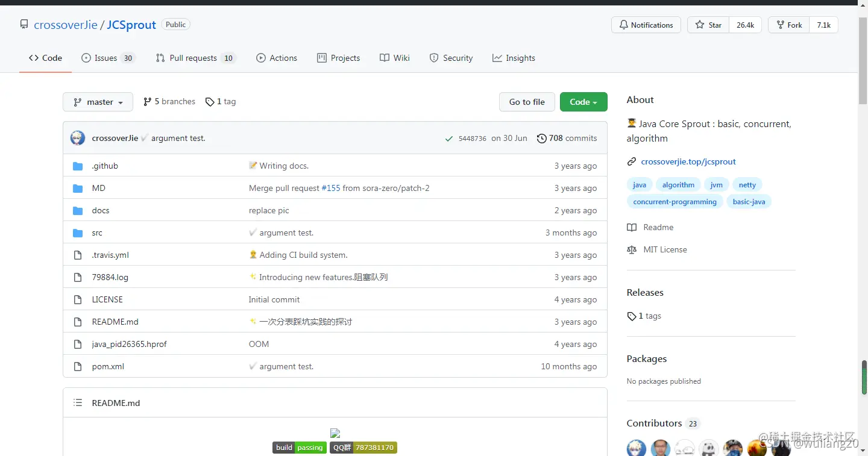Select the basic-java topic tag
Viewport: 868px width, 456px height.
pyautogui.click(x=749, y=202)
